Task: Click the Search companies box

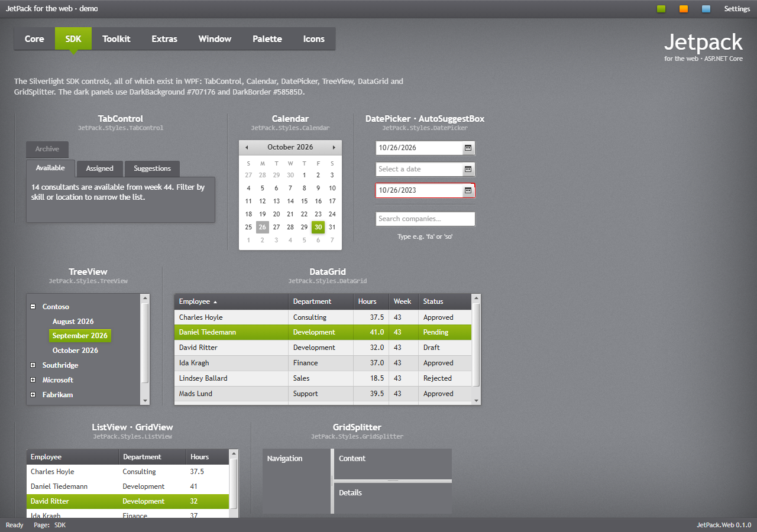Action: [x=425, y=219]
